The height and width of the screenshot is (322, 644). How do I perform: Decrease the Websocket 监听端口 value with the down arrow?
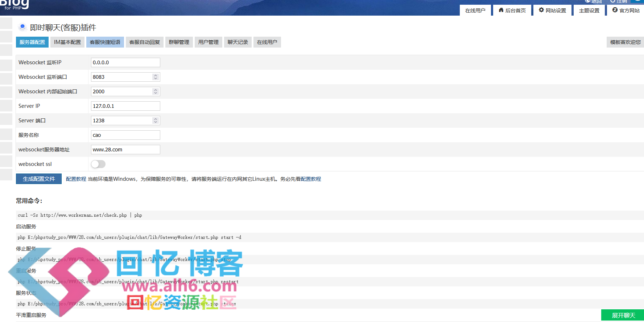pos(156,78)
